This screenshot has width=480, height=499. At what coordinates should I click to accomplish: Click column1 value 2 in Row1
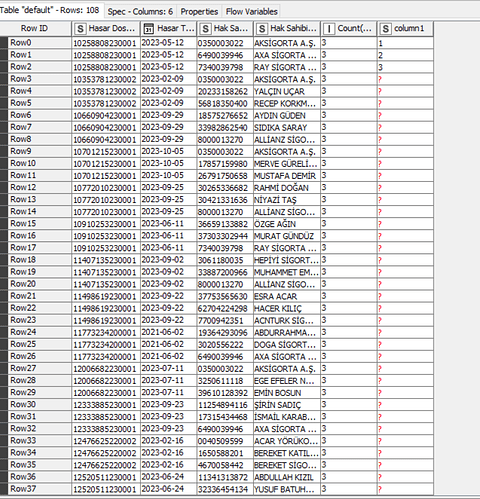[x=405, y=55]
